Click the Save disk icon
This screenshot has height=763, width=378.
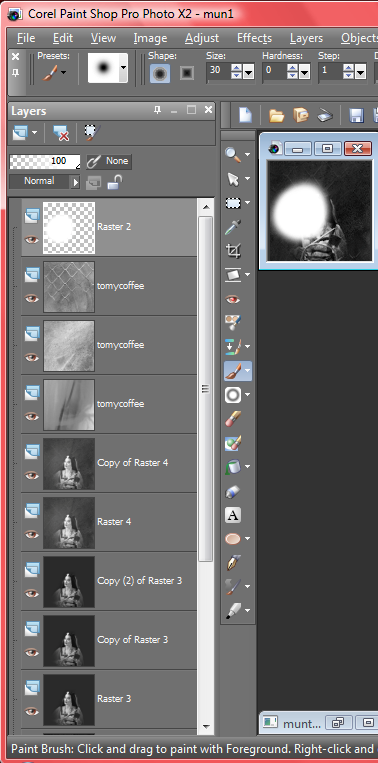pos(357,115)
